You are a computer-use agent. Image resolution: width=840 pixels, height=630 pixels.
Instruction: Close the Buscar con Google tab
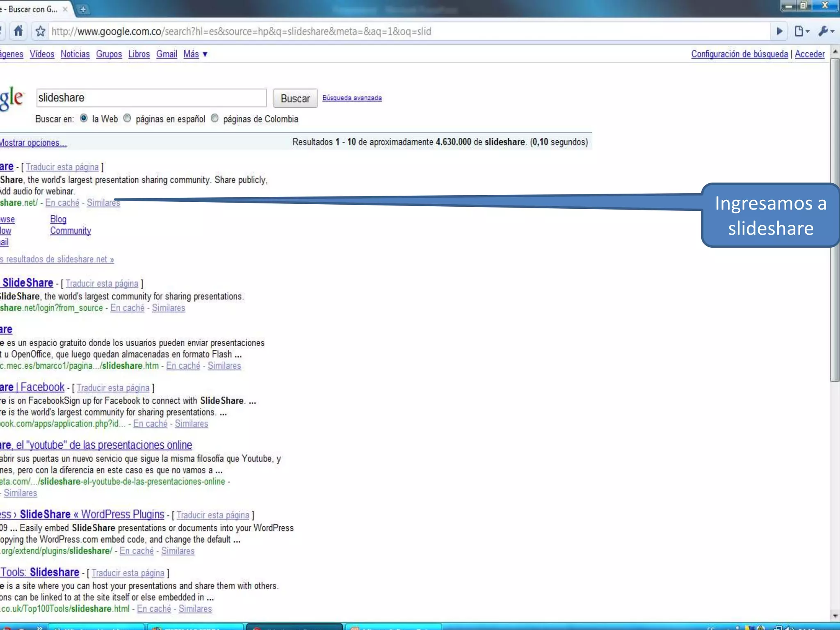tap(65, 9)
